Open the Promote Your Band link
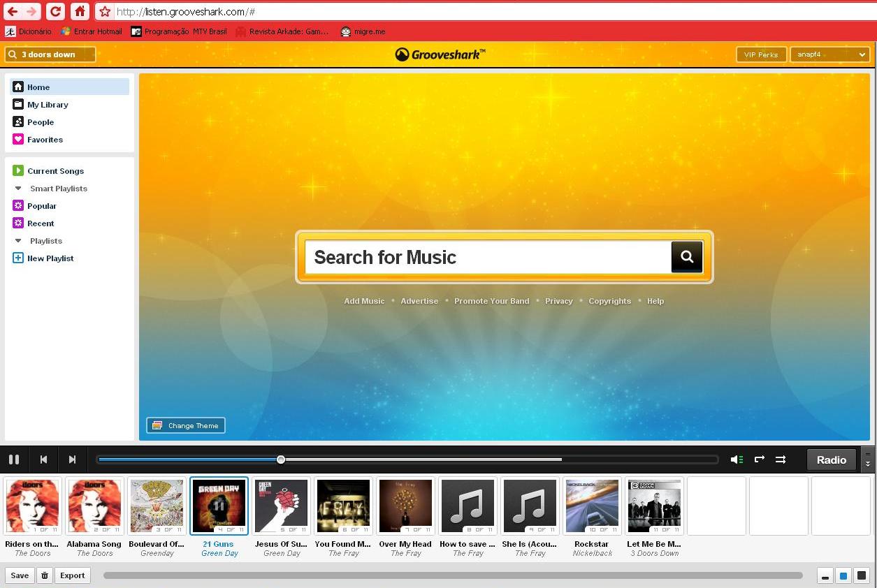 (x=492, y=301)
